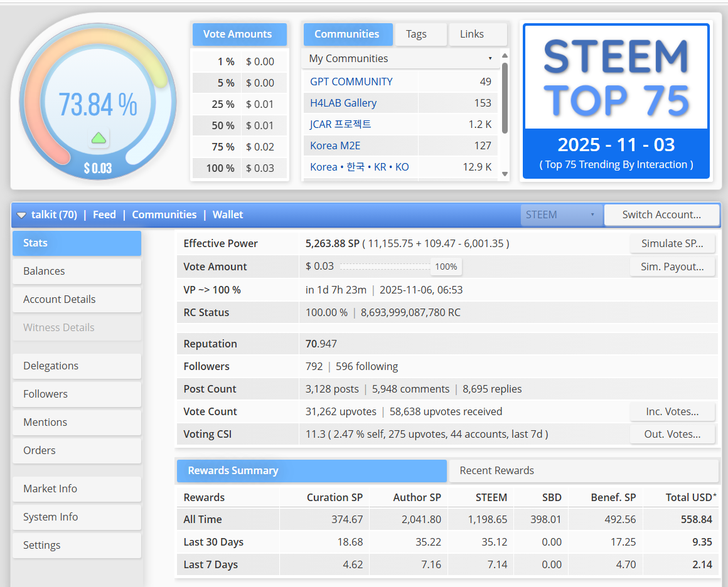Open the Balances sidebar section
The width and height of the screenshot is (728, 587).
(77, 272)
